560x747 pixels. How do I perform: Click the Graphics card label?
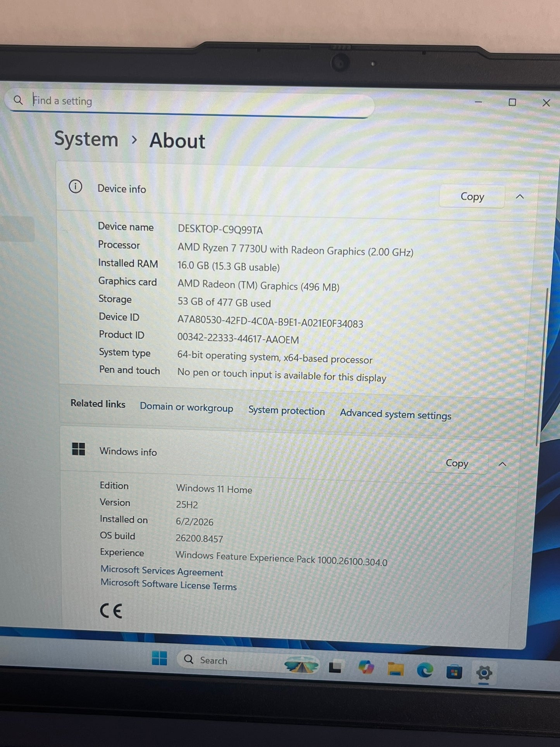(128, 281)
